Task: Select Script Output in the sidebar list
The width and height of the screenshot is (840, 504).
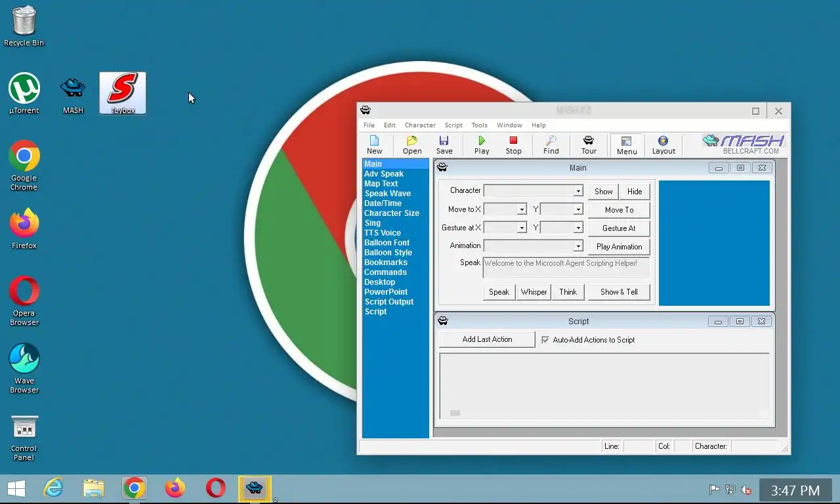Action: point(389,302)
